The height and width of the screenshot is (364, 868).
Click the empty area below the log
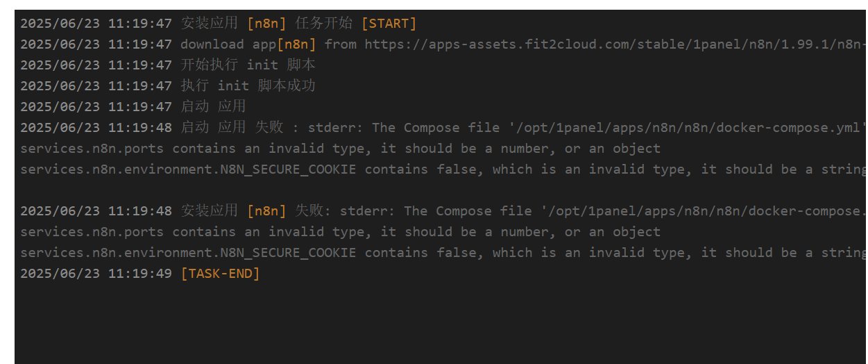point(440,323)
